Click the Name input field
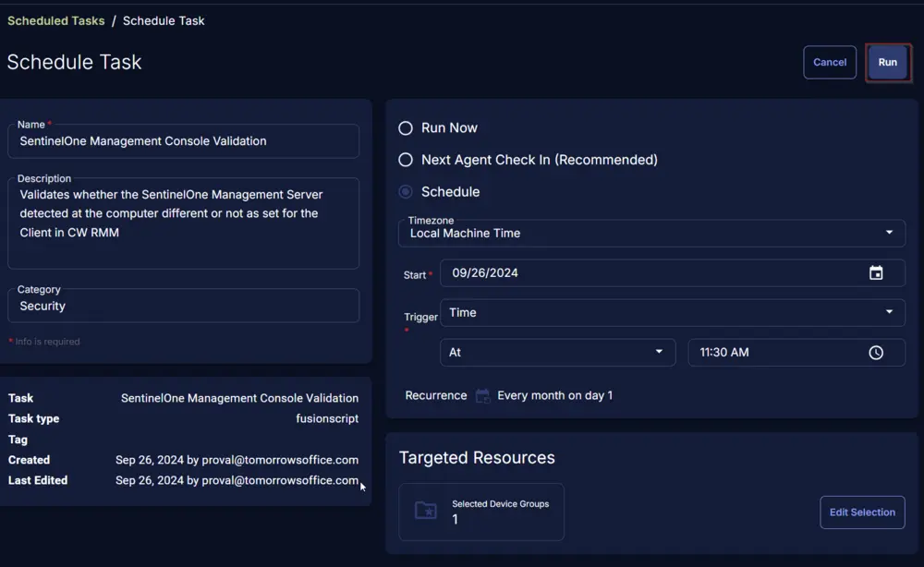Viewport: 924px width, 567px height. click(x=183, y=140)
